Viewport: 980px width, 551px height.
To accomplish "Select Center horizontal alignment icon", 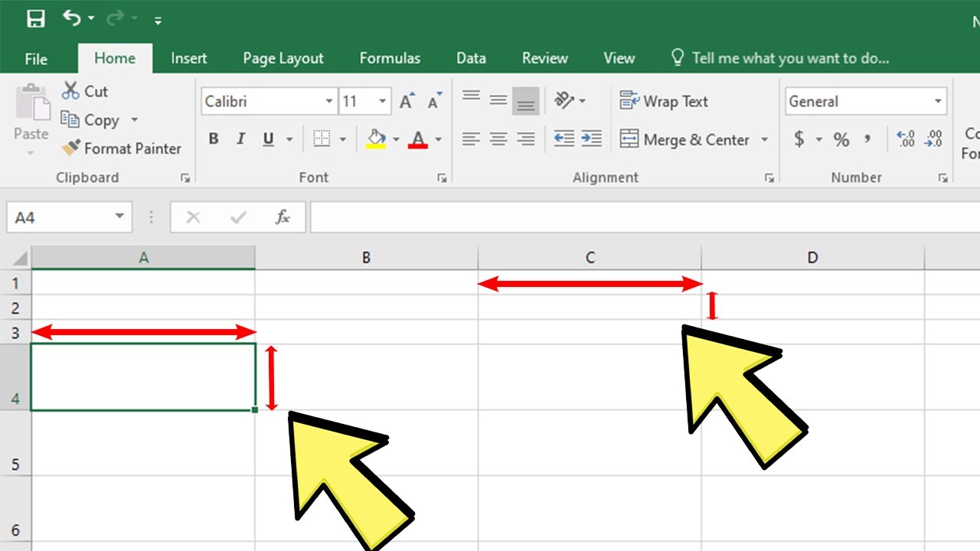I will [x=498, y=139].
